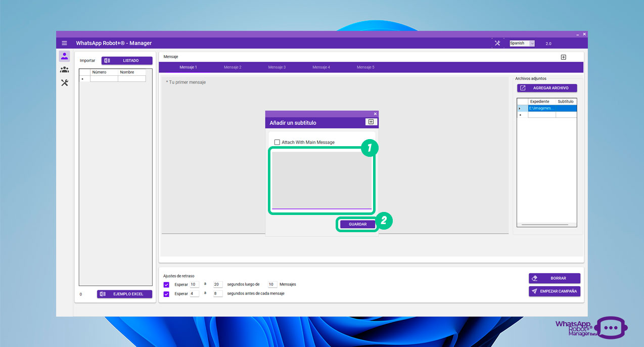Click the Expediente column header
This screenshot has width=644, height=347.
pos(542,102)
